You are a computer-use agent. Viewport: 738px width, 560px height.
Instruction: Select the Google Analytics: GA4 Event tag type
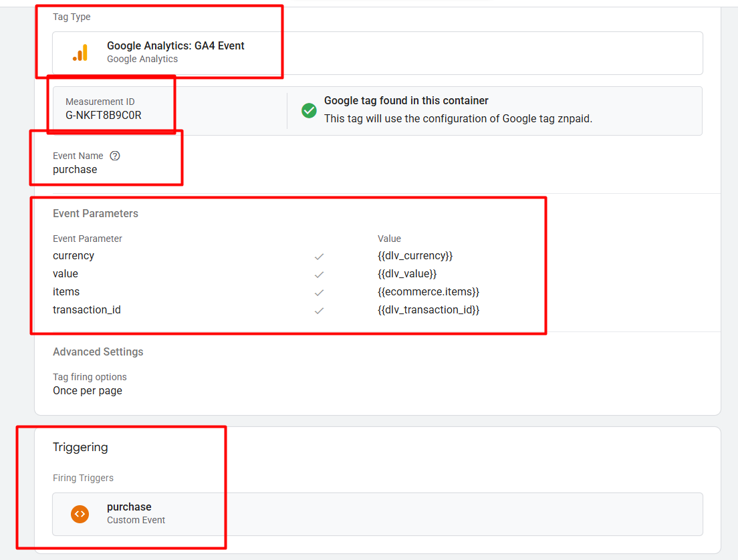click(175, 46)
